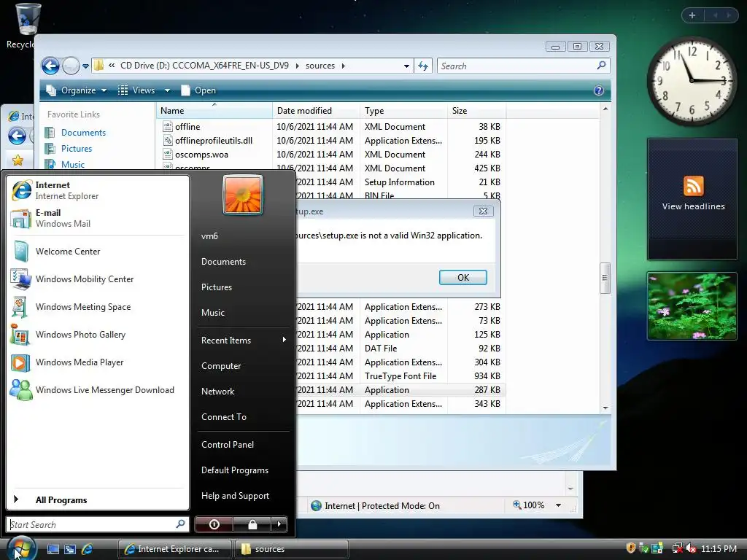This screenshot has width=747, height=560.
Task: Launch Windows Meeting Space
Action: tap(98, 307)
